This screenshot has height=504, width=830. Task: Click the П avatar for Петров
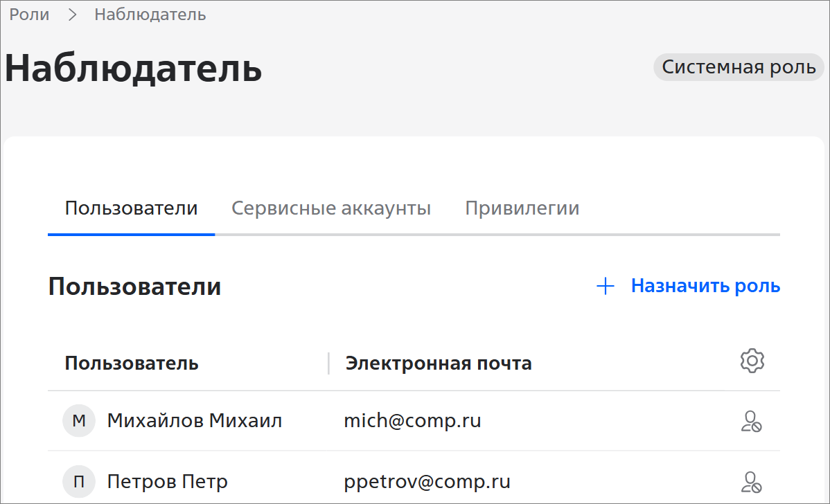pyautogui.click(x=79, y=481)
